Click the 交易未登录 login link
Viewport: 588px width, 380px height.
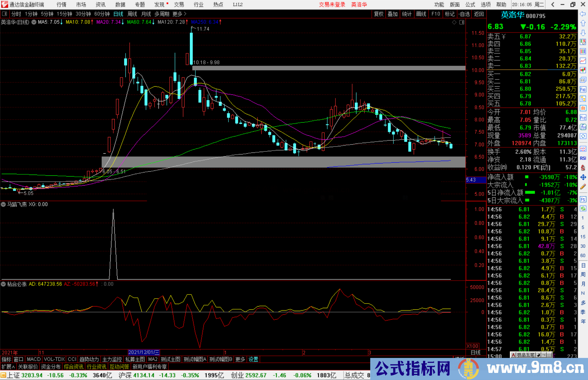pyautogui.click(x=332, y=4)
